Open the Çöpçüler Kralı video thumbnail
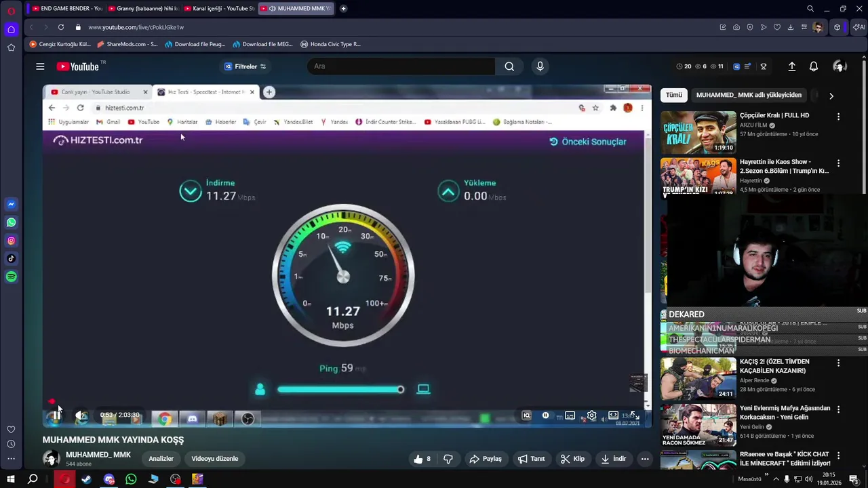This screenshot has width=868, height=488. tap(698, 132)
